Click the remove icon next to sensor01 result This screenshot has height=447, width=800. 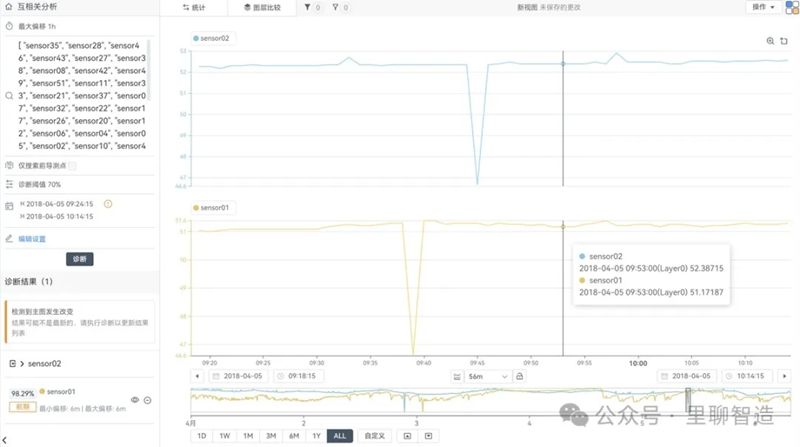point(147,400)
